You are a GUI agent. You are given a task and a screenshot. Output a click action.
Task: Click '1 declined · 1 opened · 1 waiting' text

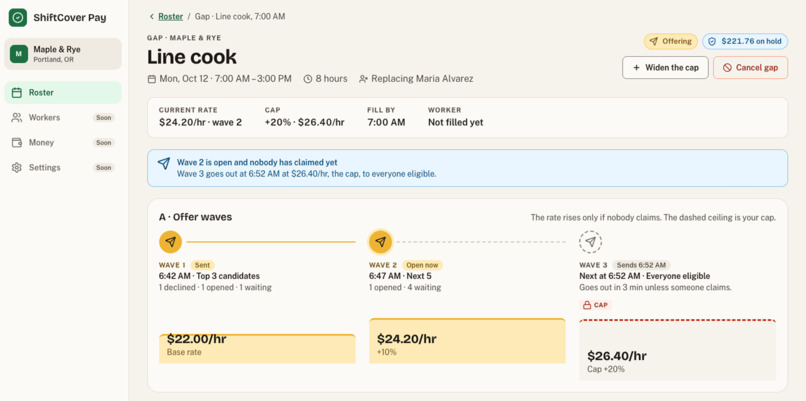pos(215,287)
